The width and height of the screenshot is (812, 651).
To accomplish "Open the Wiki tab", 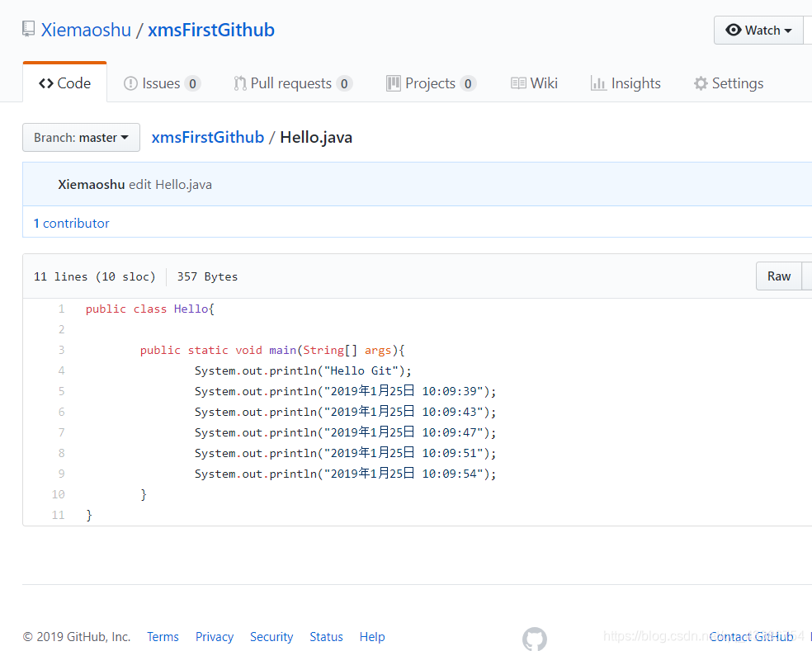I will tap(534, 83).
